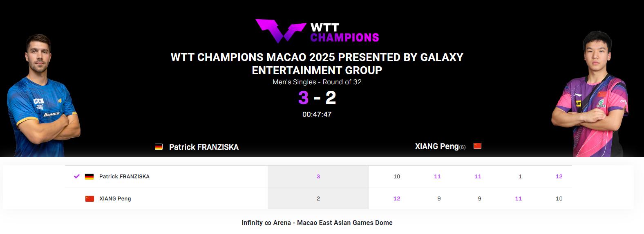The width and height of the screenshot is (644, 234).
Task: Open XIANG Peng from the score table row
Action: (115, 199)
